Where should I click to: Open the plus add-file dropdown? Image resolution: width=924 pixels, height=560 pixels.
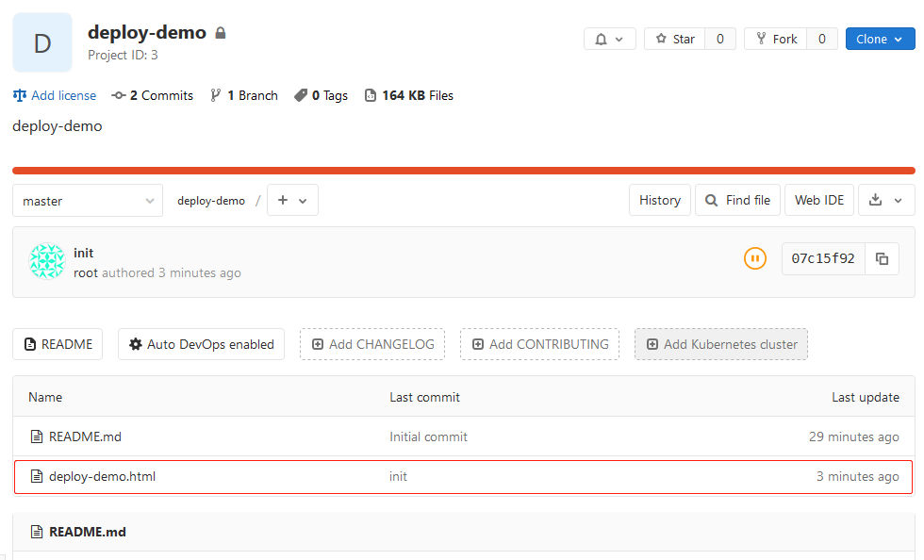tap(292, 201)
